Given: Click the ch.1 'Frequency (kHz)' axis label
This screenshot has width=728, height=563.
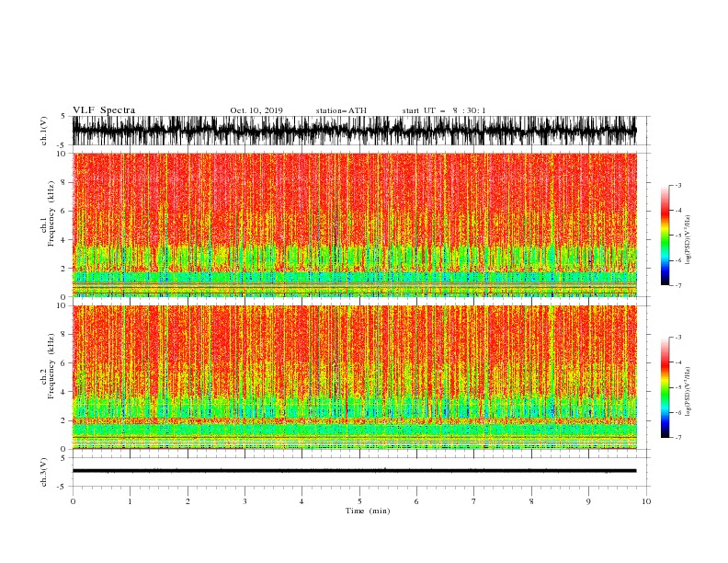Looking at the screenshot, I should [51, 213].
